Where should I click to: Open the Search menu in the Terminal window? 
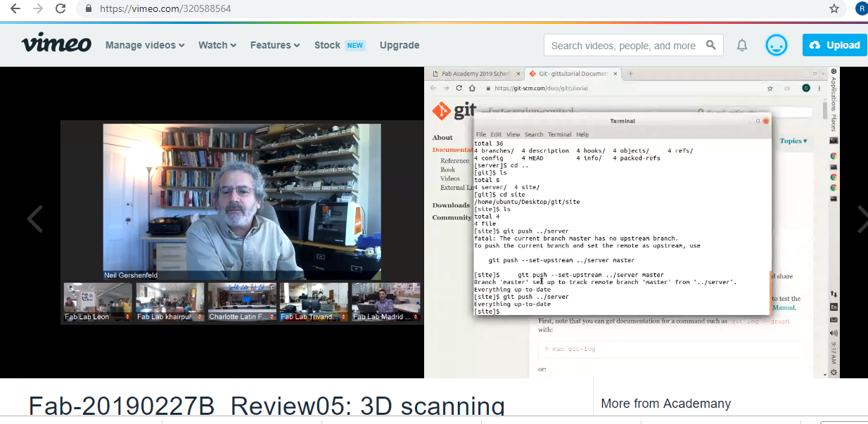534,134
